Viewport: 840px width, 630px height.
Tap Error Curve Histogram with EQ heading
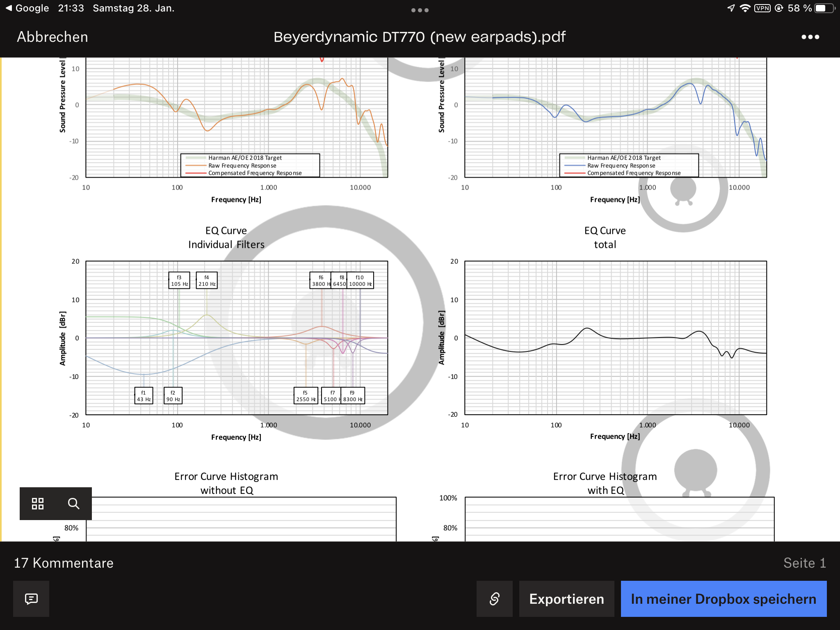point(605,483)
